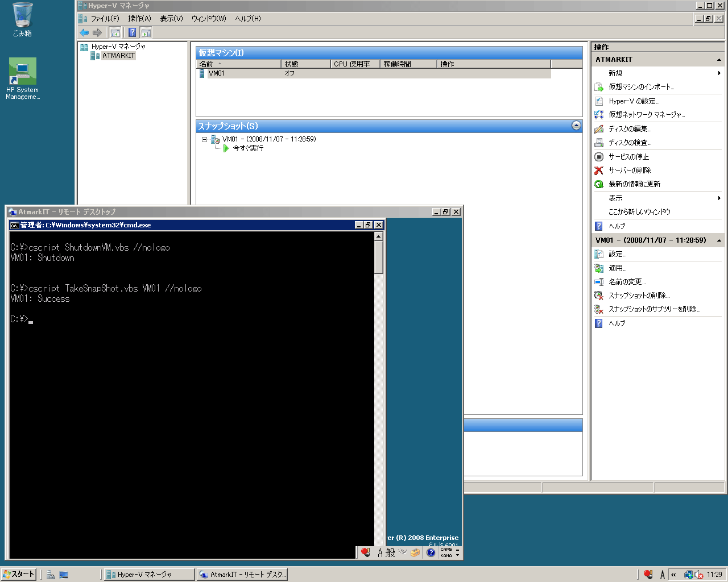Screen dimensions: 728x582
Task: Open ディスクの編集 action
Action: 630,129
